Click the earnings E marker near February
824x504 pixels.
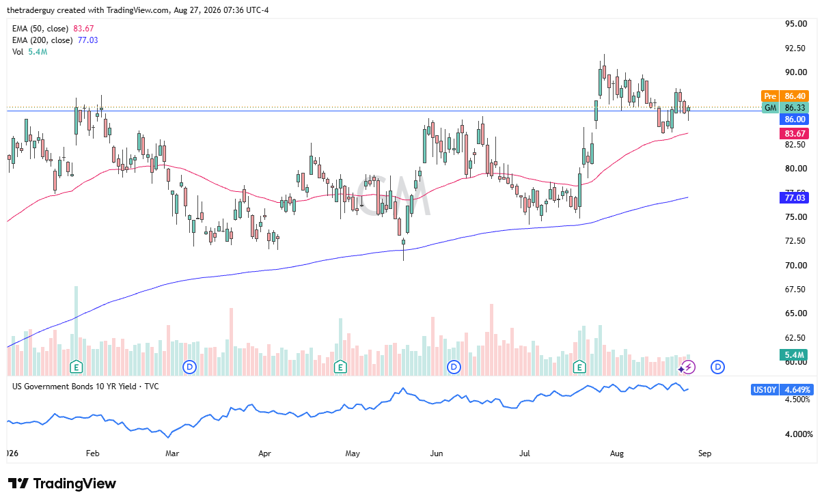pyautogui.click(x=77, y=367)
